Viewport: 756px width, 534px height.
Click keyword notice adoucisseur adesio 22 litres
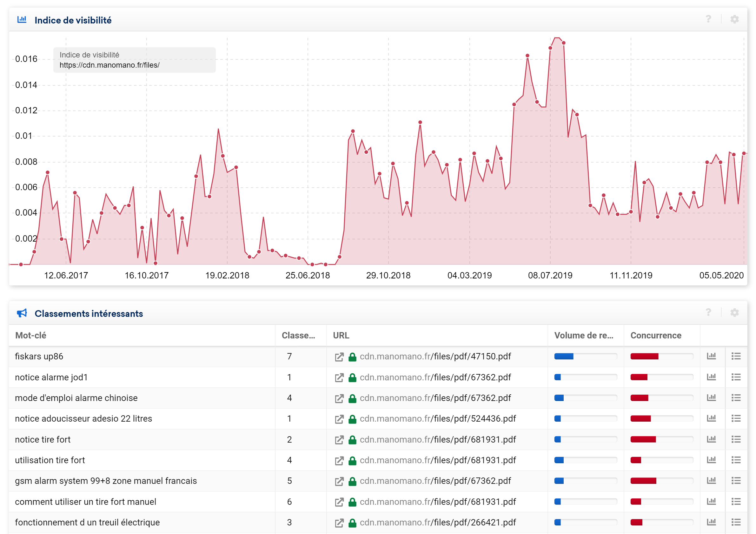coord(83,419)
